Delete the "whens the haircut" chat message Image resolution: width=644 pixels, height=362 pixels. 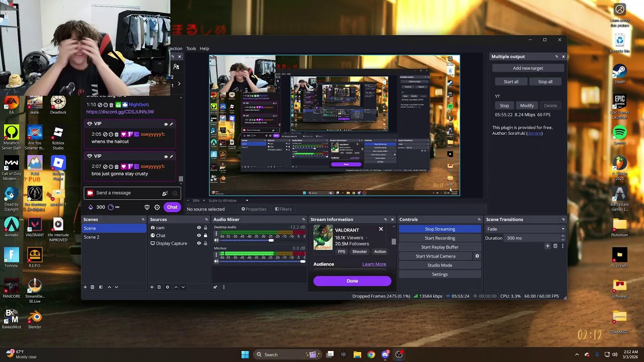click(117, 134)
